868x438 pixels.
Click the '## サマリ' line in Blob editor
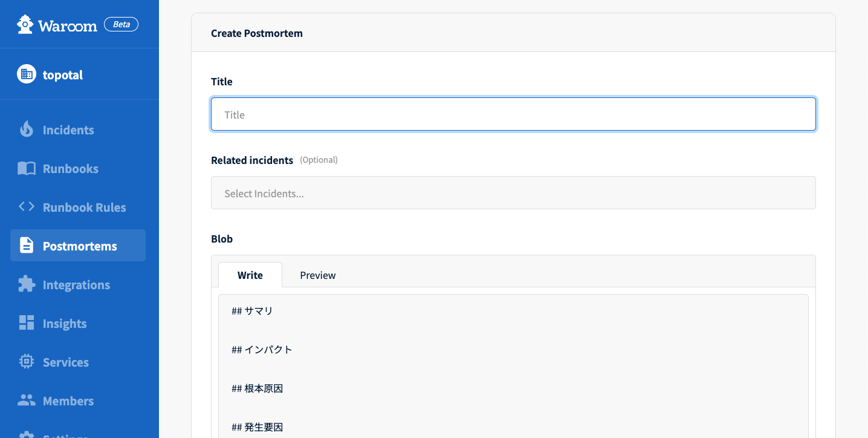[x=253, y=311]
